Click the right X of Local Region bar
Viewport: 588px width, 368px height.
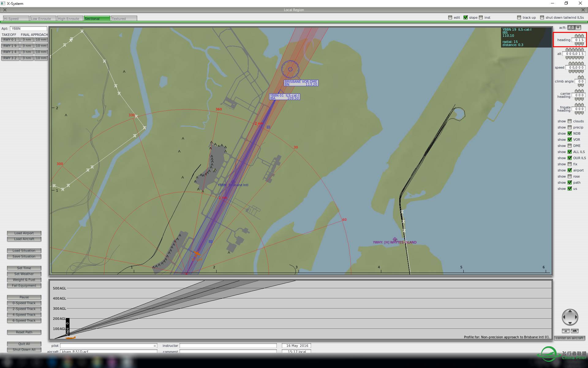point(583,10)
